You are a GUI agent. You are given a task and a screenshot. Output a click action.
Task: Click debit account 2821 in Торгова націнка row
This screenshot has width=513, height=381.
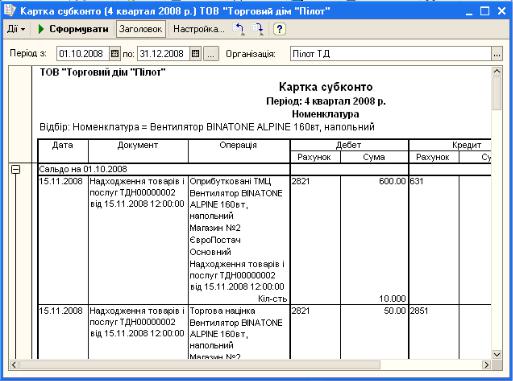pyautogui.click(x=301, y=311)
